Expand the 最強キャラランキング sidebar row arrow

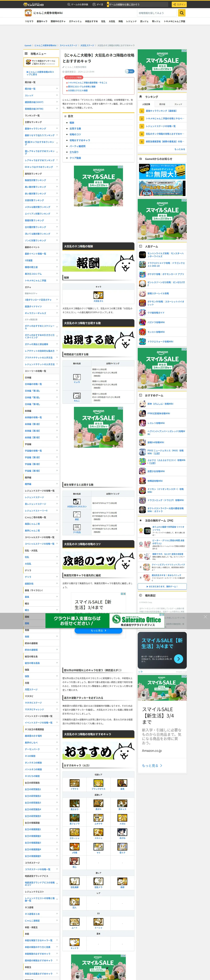[x=57, y=129]
